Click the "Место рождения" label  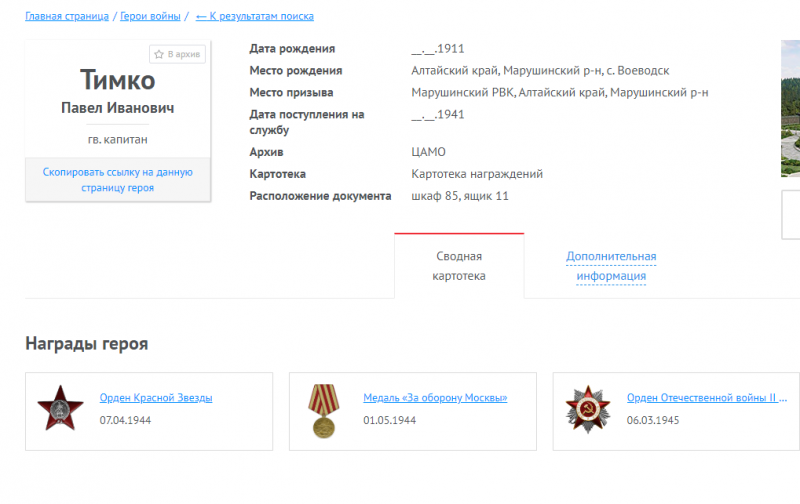(296, 70)
